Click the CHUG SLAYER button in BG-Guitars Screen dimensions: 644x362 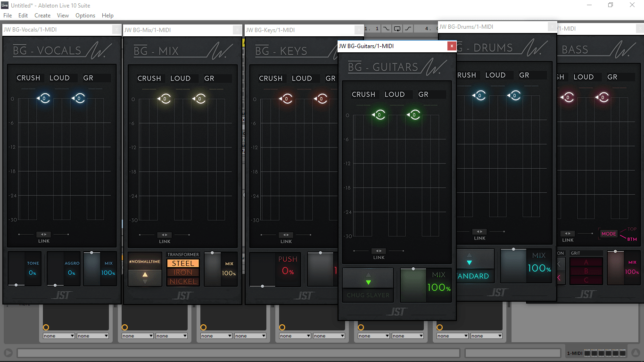(x=368, y=296)
